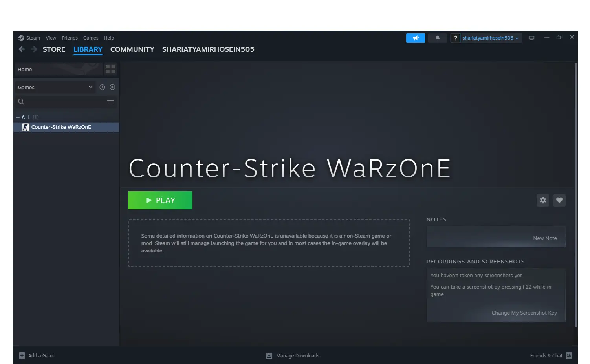Open the shariatyamirhosein505 account dropdown
This screenshot has height=364, width=590.
491,38
